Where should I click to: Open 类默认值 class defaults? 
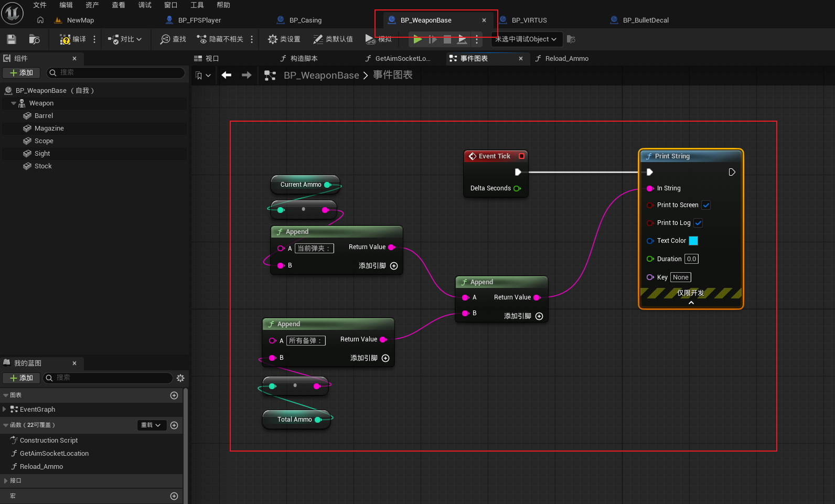tap(333, 39)
